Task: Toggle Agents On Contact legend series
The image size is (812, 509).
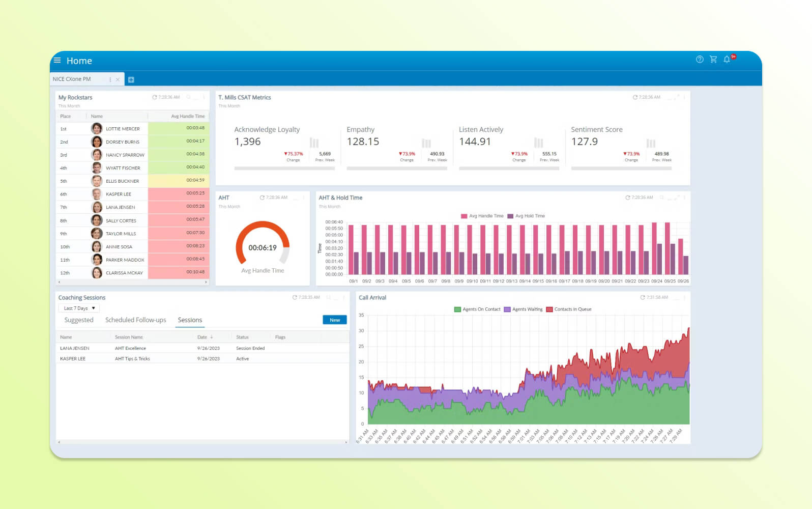Action: pyautogui.click(x=477, y=309)
